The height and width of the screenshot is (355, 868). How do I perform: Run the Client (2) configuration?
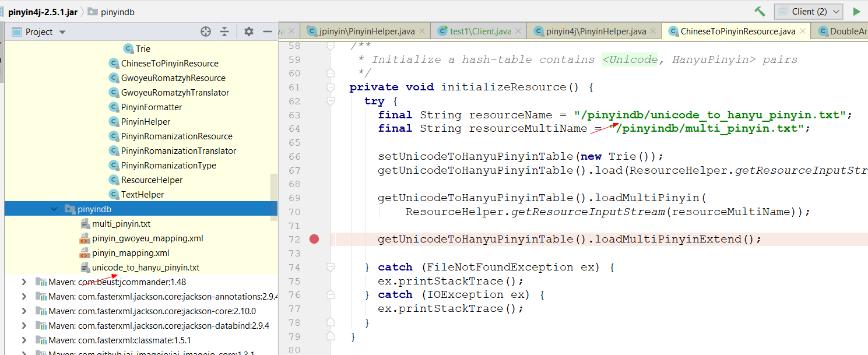pos(856,12)
